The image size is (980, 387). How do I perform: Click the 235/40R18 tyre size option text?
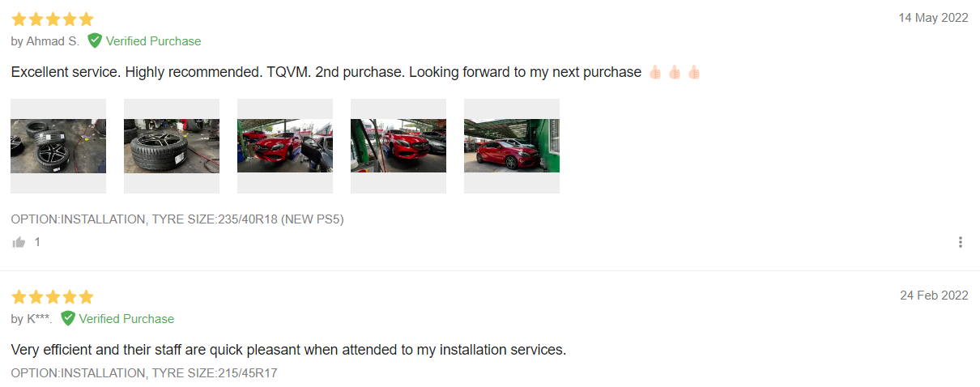pos(248,219)
